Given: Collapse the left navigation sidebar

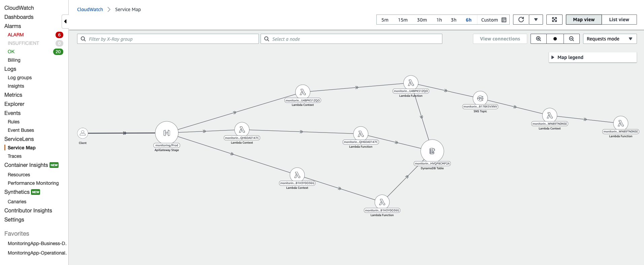Looking at the screenshot, I should tap(65, 21).
